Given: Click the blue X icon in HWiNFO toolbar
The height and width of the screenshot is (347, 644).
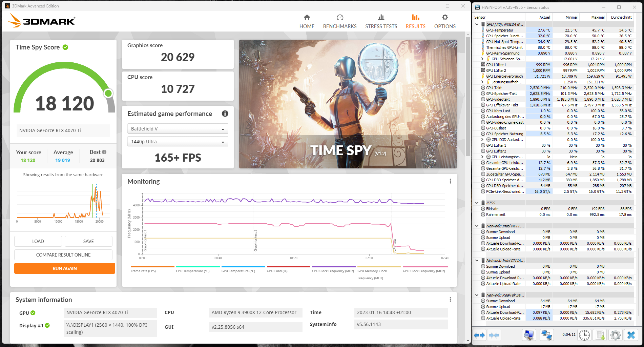Looking at the screenshot, I should (x=631, y=335).
